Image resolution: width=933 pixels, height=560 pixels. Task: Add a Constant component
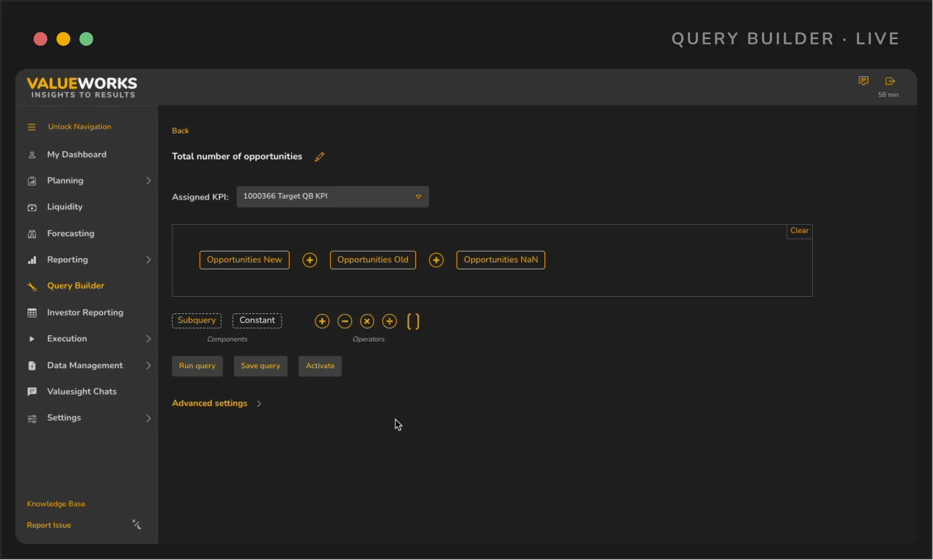[257, 321]
